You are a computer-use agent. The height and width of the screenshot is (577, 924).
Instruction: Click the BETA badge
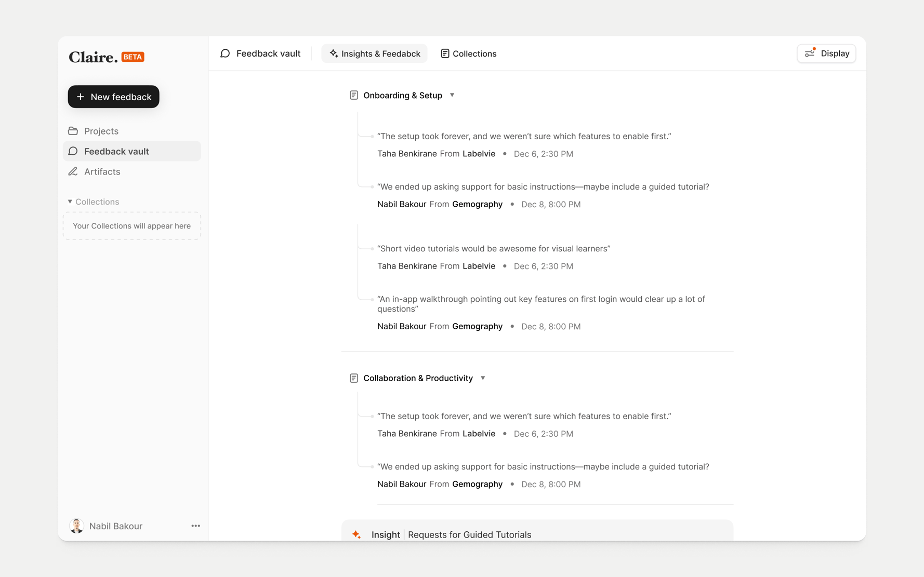click(133, 57)
